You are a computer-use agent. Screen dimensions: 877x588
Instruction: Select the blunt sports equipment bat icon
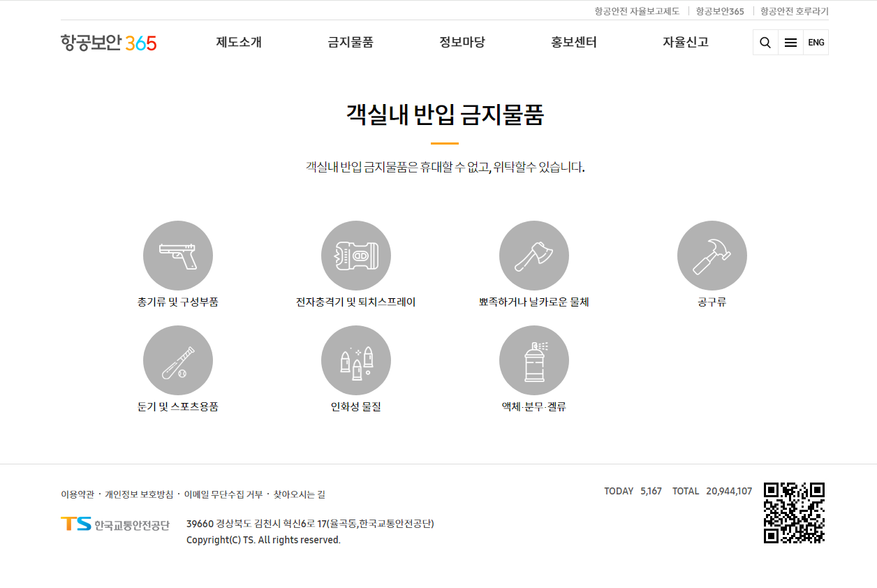[x=177, y=360]
